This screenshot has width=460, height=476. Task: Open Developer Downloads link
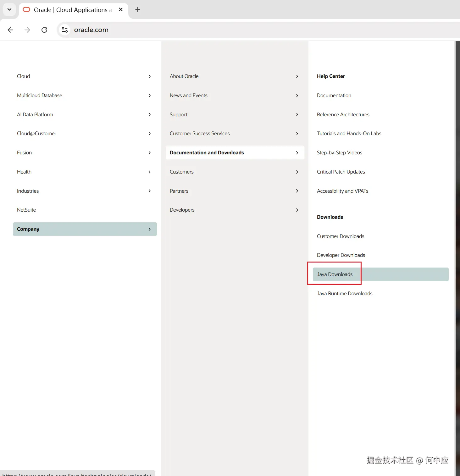coord(341,255)
